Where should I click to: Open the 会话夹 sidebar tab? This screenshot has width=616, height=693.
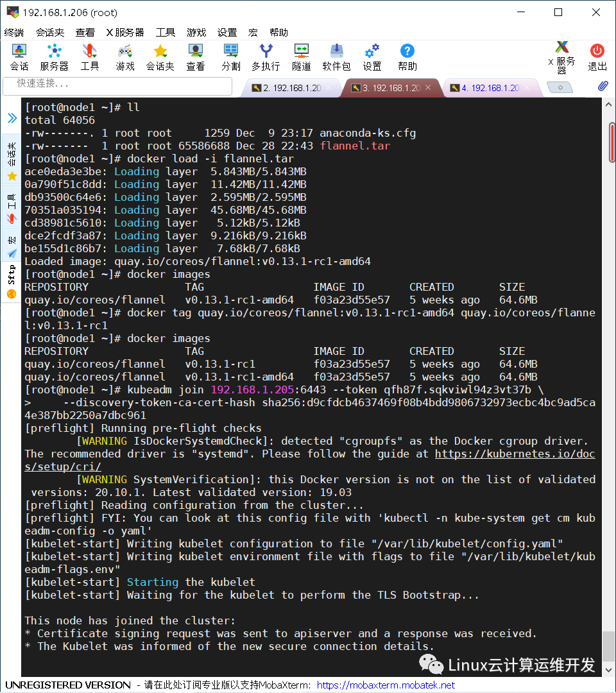pos(12,161)
